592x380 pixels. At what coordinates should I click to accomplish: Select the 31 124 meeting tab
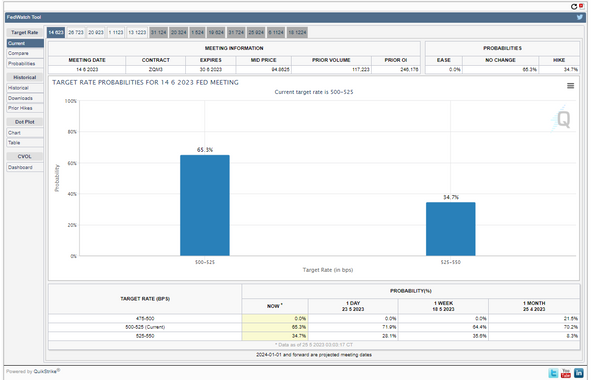tap(158, 32)
